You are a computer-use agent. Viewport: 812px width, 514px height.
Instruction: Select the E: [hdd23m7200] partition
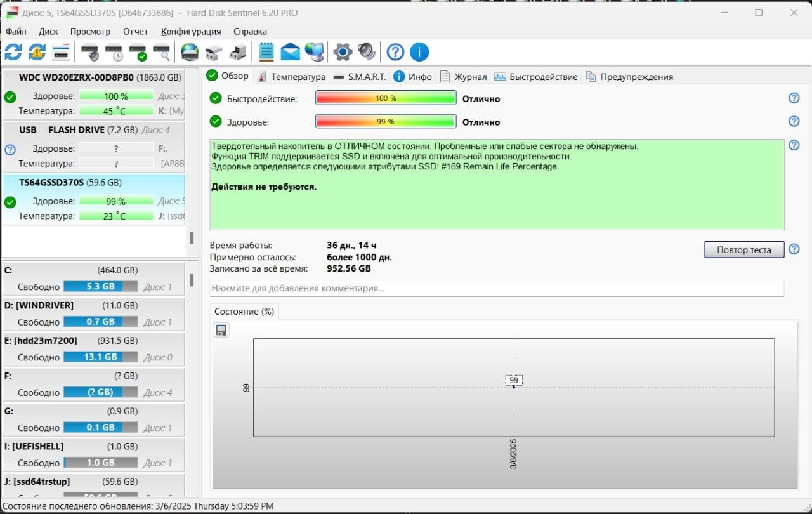[93, 349]
